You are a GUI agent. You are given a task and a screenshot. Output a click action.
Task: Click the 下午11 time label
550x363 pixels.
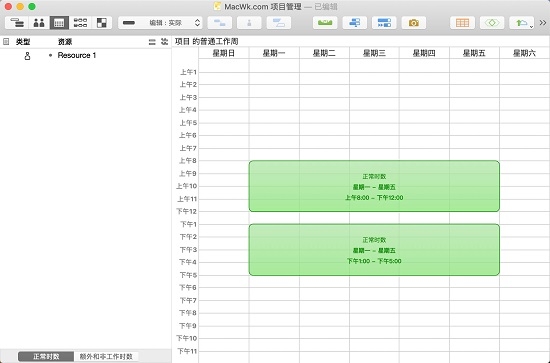(187, 351)
